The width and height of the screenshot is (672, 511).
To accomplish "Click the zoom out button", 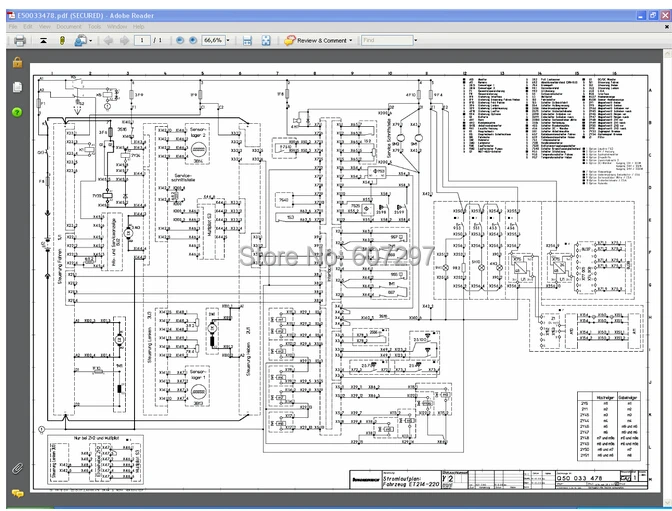I will (180, 40).
